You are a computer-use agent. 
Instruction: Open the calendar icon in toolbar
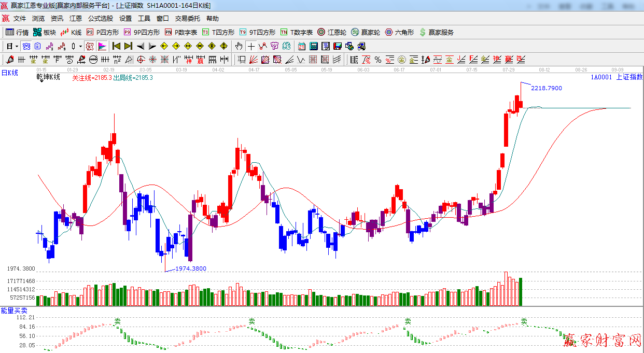(x=301, y=46)
